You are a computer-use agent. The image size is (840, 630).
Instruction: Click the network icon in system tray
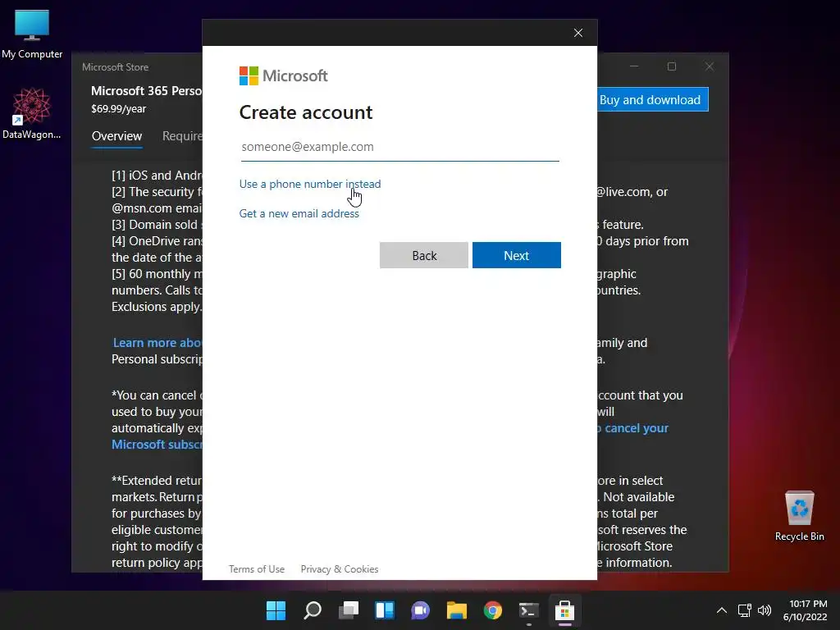tap(745, 610)
